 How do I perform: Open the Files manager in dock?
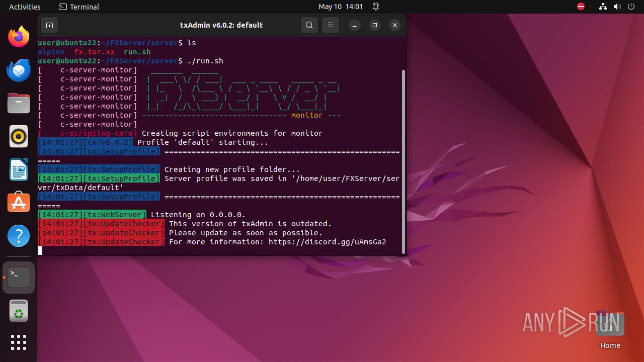19,103
